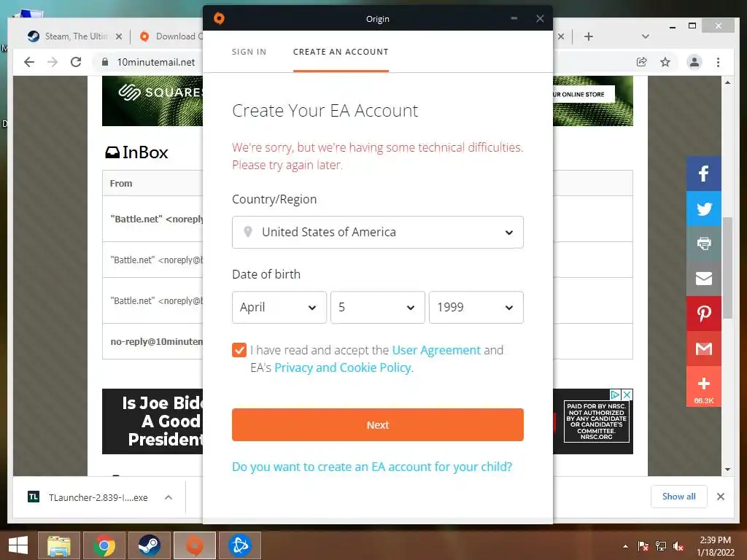
Task: Click the network tray icon
Action: pos(661,545)
